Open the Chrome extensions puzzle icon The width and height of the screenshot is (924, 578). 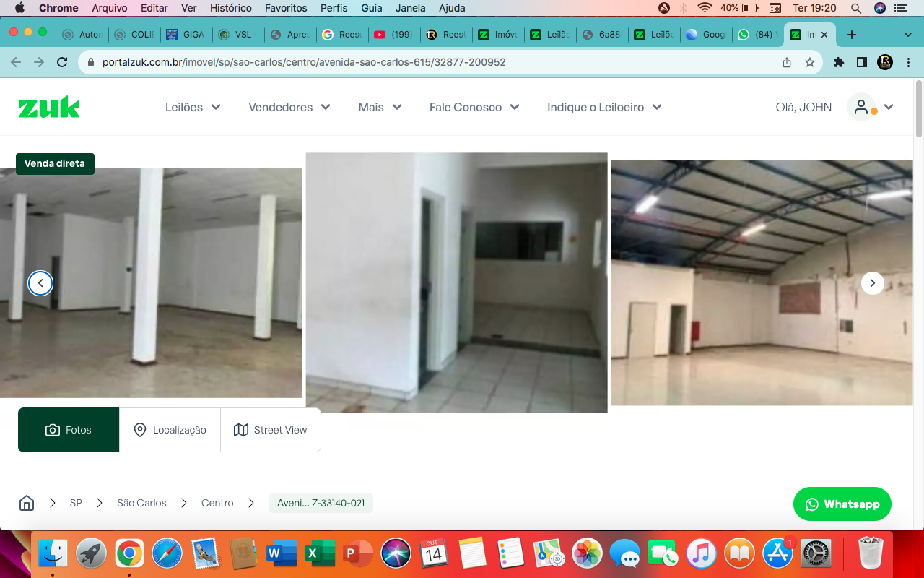pyautogui.click(x=839, y=62)
